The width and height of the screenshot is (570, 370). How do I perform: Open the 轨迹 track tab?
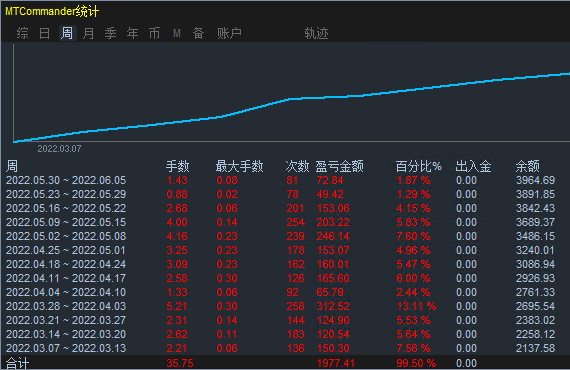coord(316,33)
